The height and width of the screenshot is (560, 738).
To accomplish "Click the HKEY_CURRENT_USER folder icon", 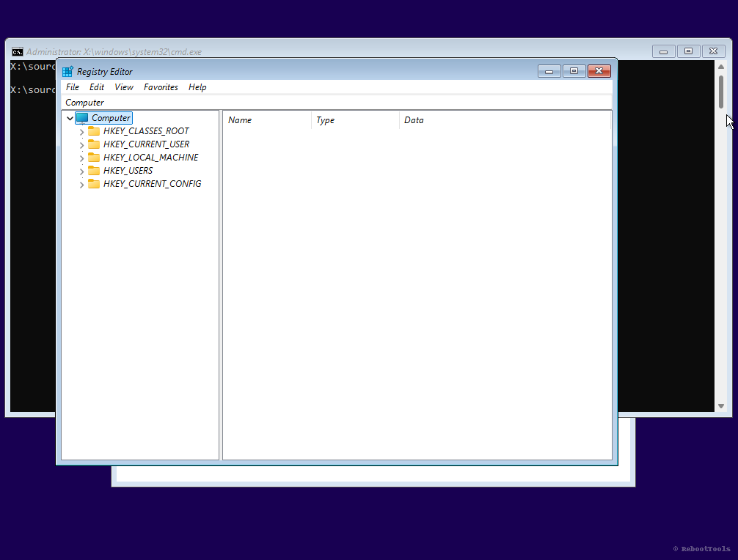I will pyautogui.click(x=94, y=144).
